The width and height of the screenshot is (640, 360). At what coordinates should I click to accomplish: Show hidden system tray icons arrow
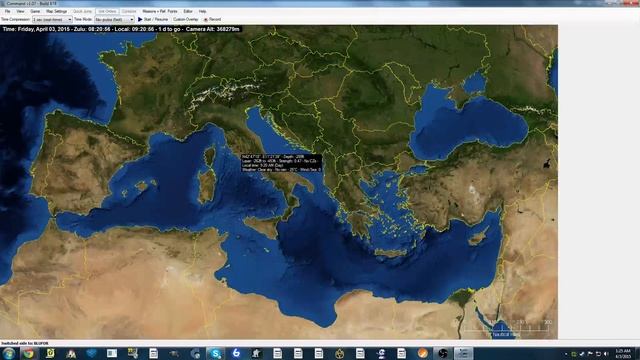[x=566, y=354]
